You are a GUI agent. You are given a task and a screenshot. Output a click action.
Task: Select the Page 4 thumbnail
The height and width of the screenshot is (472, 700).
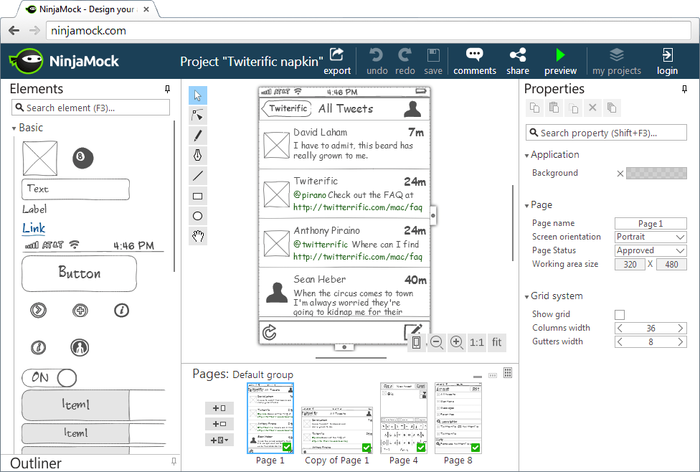tap(403, 418)
